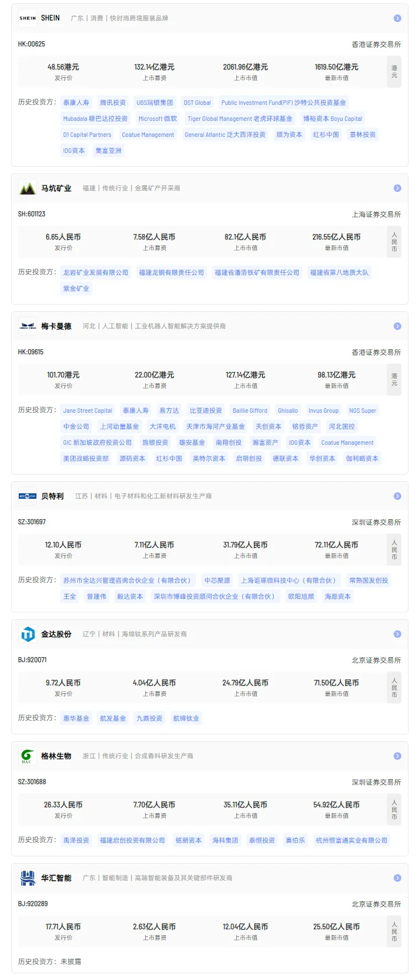This screenshot has height=980, width=419.
Task: Open the 马坑矿业 card arrow icon
Action: tap(397, 188)
